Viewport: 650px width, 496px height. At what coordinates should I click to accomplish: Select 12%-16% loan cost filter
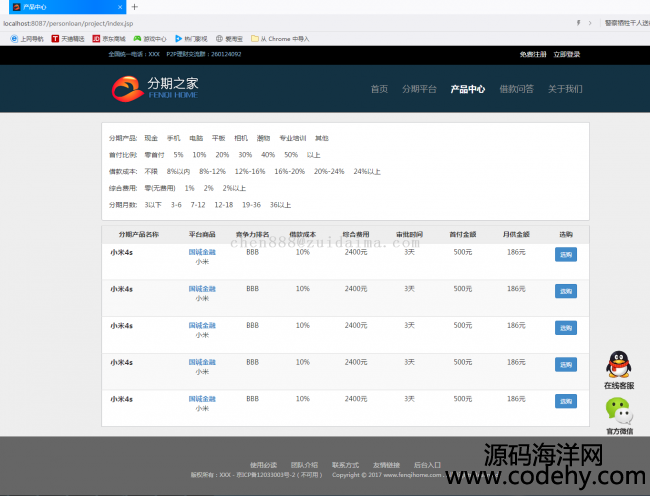[x=250, y=172]
